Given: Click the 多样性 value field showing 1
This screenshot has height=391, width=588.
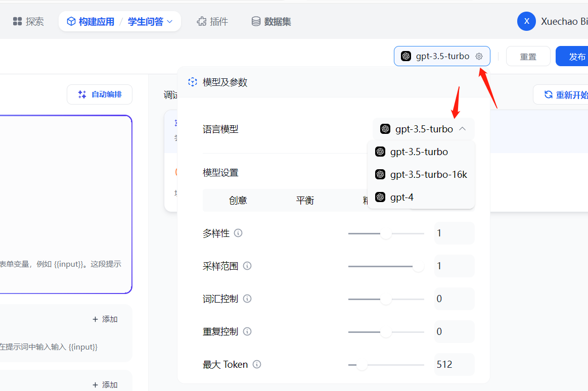Looking at the screenshot, I should pos(454,233).
